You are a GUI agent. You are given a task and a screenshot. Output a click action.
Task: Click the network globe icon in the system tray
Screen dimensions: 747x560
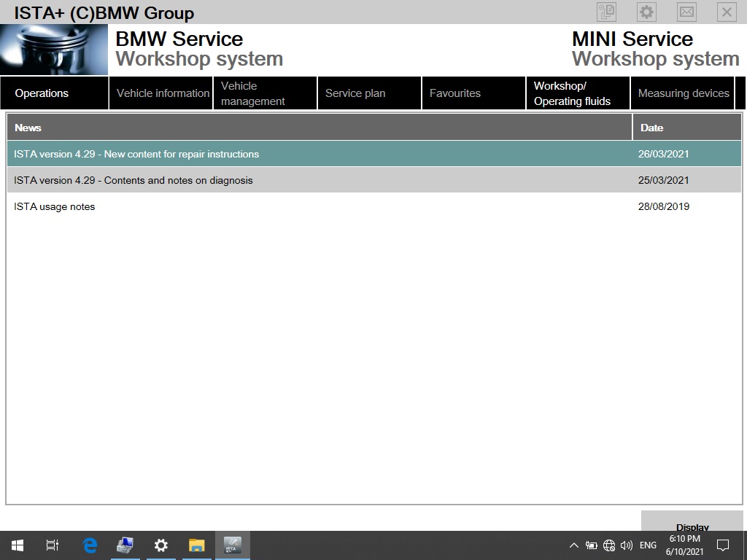click(609, 545)
